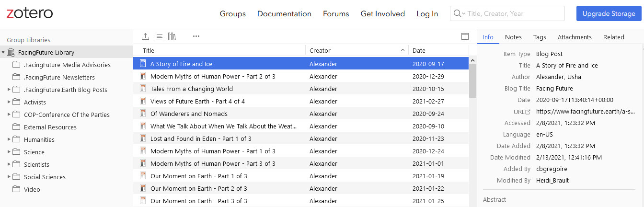This screenshot has width=644, height=207.
Task: Expand the .FacingFuture.Earth Blog Posts collection
Action: point(9,90)
